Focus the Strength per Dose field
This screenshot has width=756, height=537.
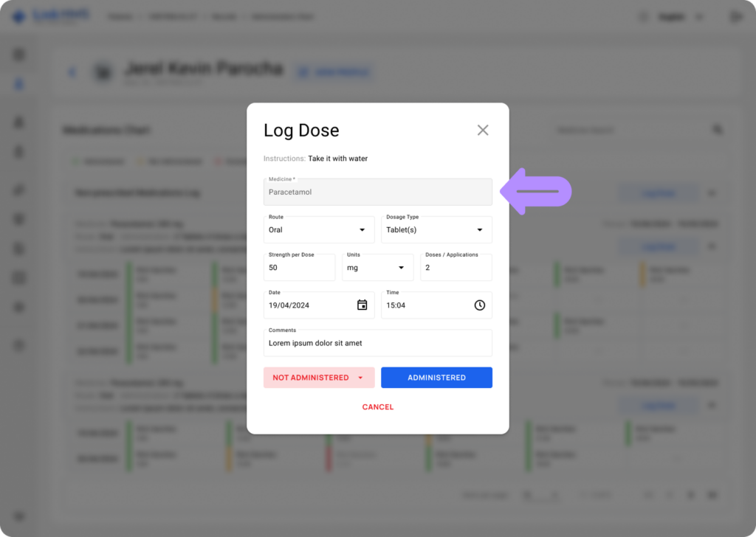pos(299,268)
